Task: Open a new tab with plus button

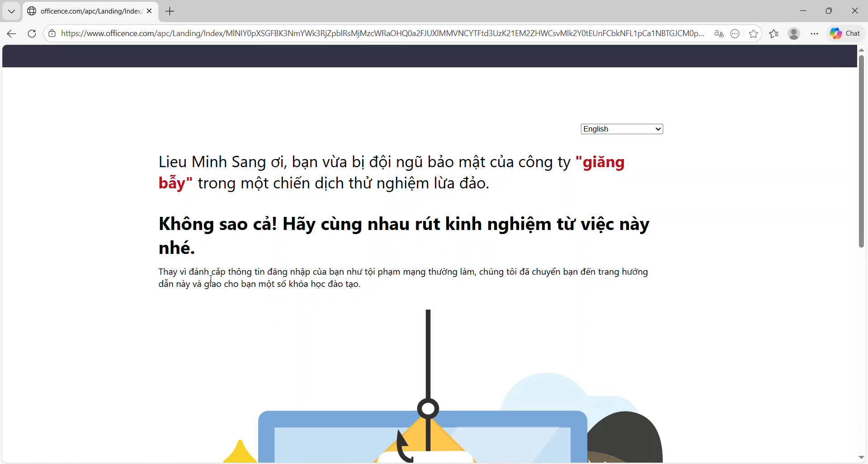Action: tap(170, 12)
